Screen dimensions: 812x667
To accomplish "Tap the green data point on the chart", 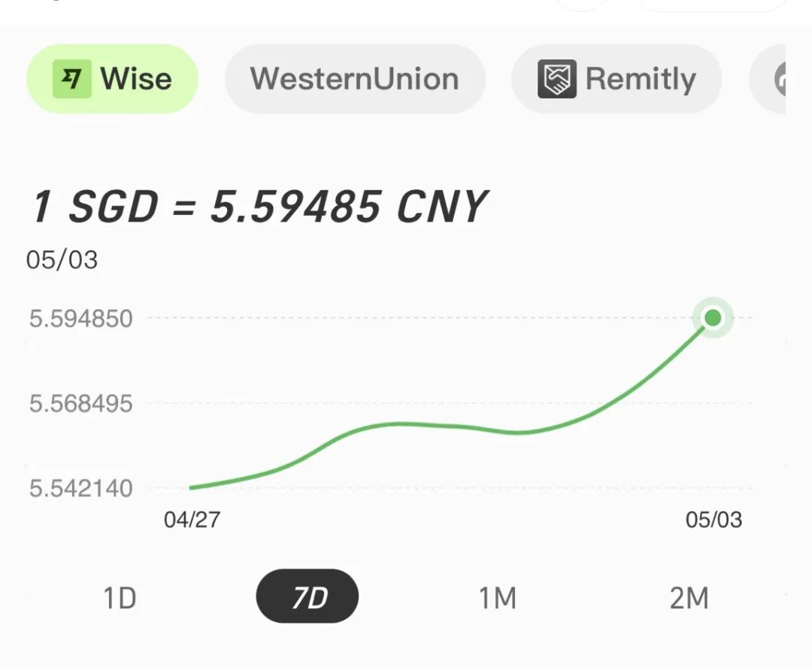I will tap(712, 318).
